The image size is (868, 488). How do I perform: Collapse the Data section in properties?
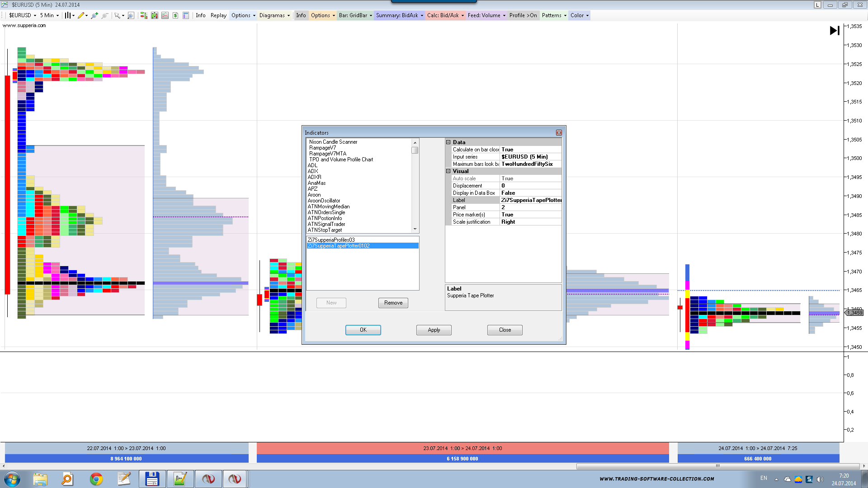coord(448,142)
